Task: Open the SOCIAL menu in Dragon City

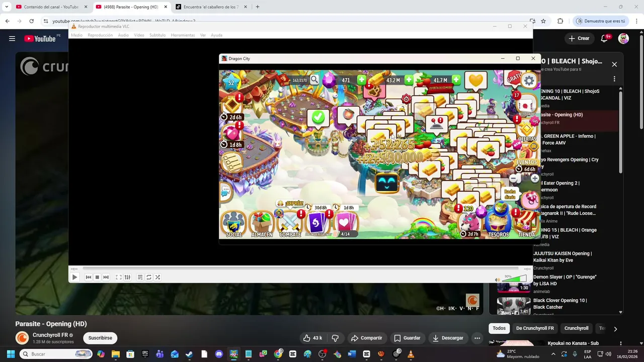Action: click(x=233, y=224)
